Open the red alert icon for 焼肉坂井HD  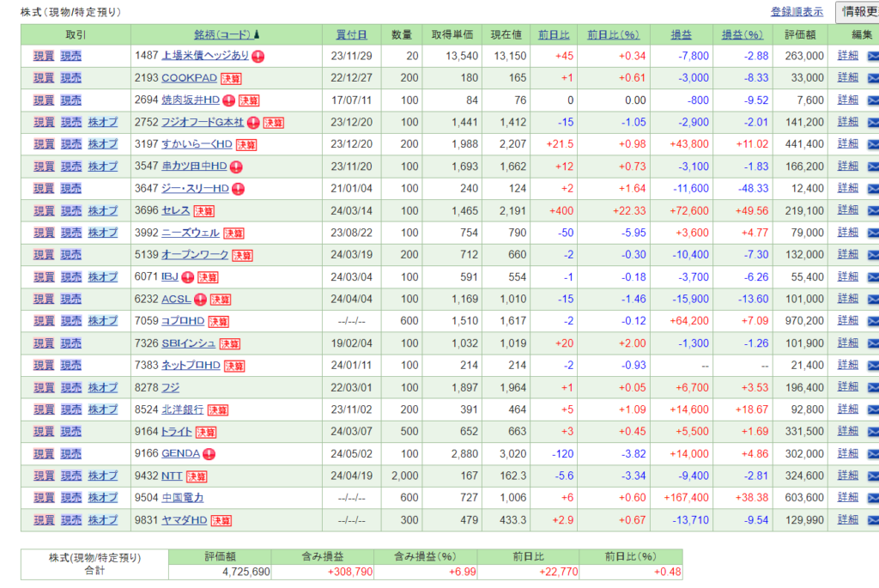click(x=229, y=100)
